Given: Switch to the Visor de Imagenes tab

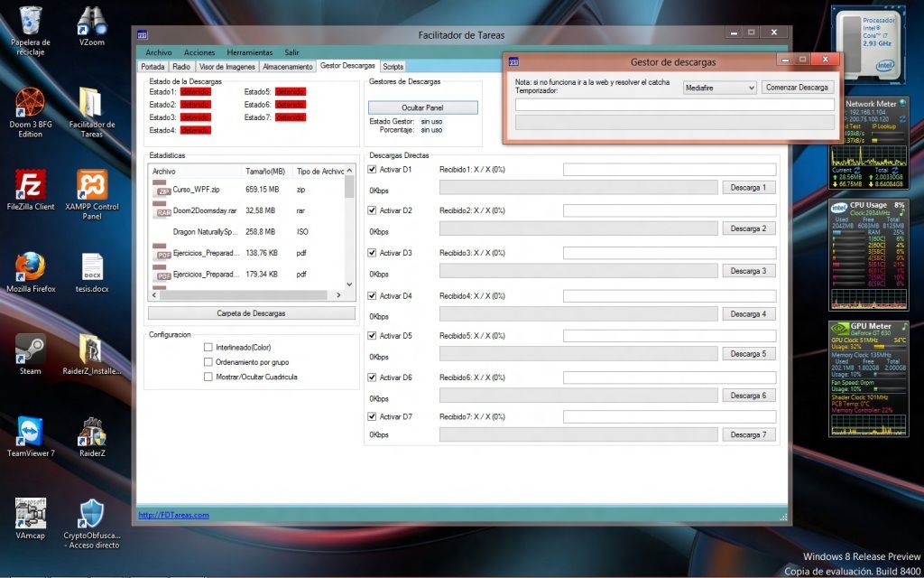Looking at the screenshot, I should (226, 67).
